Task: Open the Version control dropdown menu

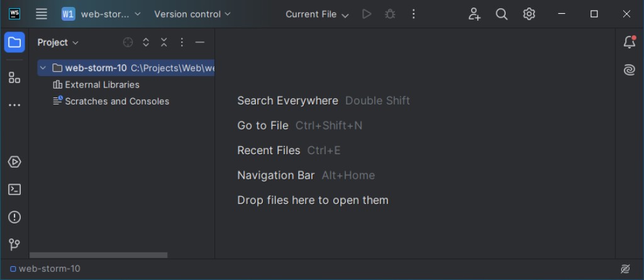Action: coord(192,14)
